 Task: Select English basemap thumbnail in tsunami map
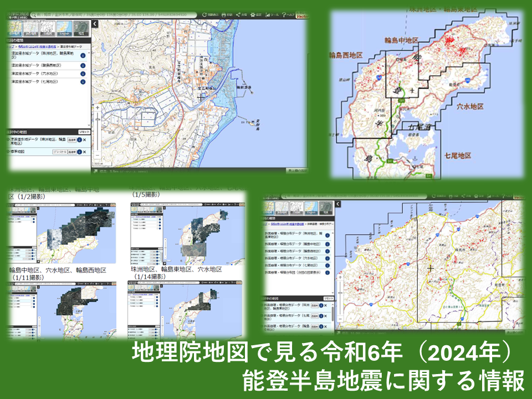64,28
